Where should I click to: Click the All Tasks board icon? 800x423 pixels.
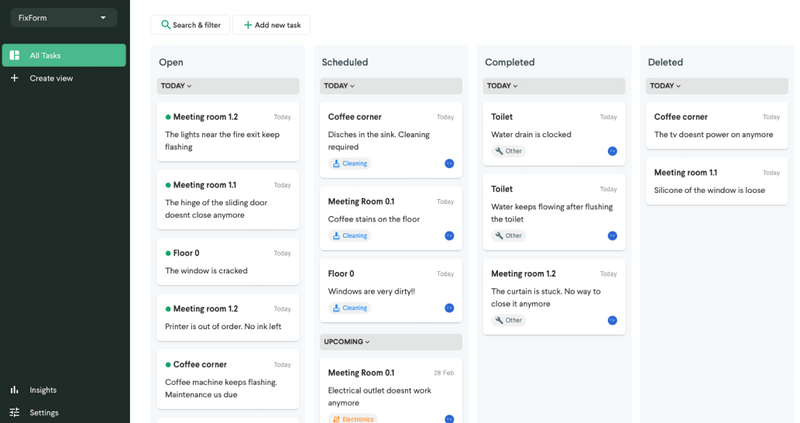pyautogui.click(x=14, y=55)
